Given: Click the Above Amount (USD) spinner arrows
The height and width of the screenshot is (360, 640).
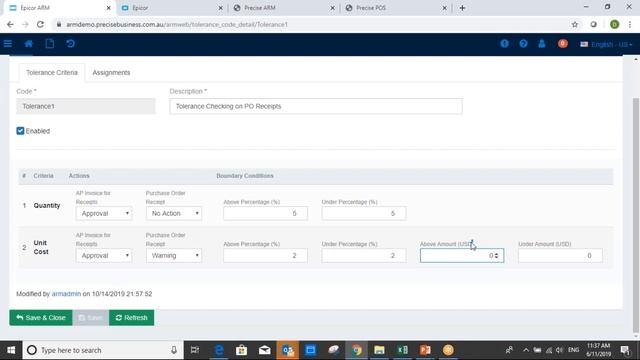Looking at the screenshot, I should (496, 256).
